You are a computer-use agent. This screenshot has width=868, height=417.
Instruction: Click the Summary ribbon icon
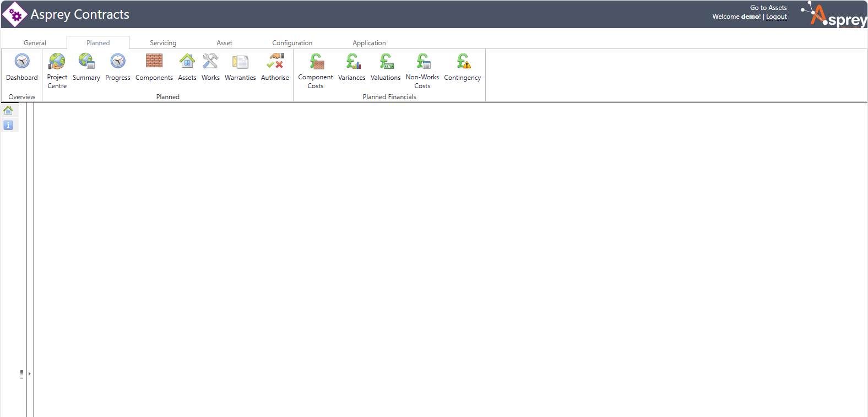86,62
